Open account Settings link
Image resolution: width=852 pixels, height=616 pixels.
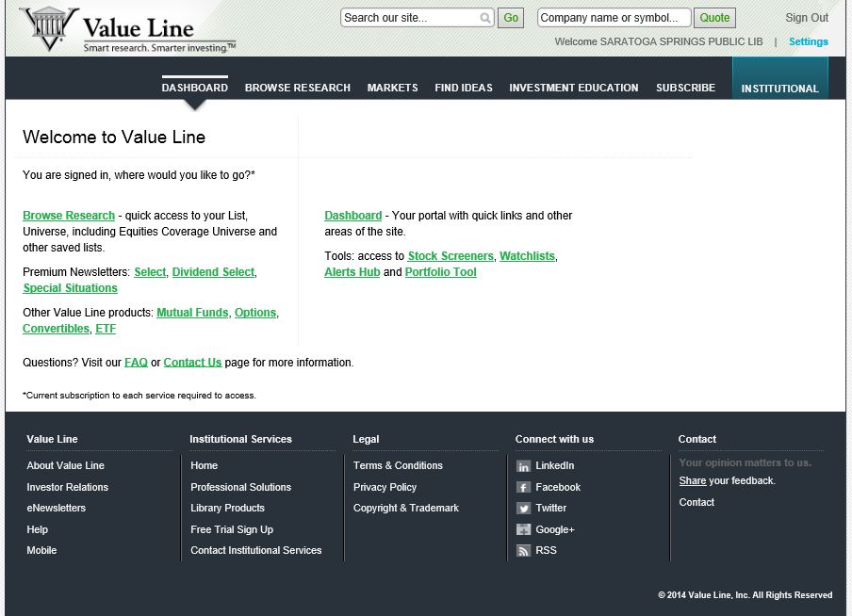(809, 41)
